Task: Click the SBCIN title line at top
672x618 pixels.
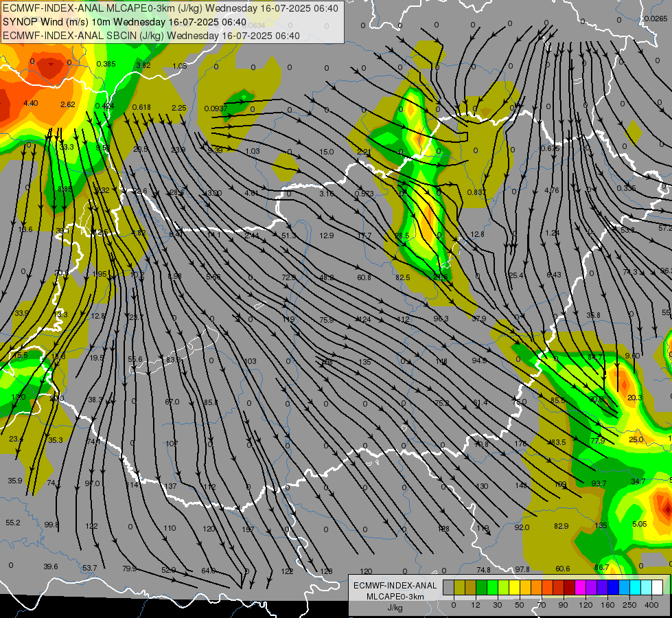Action: (x=151, y=36)
